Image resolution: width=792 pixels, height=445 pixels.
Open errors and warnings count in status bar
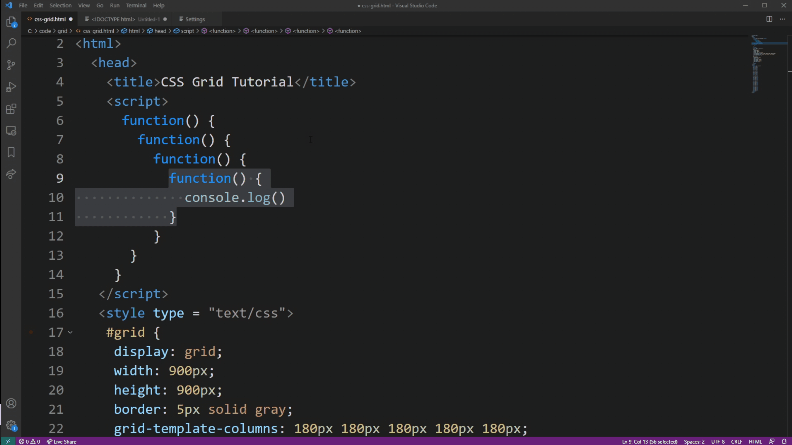point(29,441)
